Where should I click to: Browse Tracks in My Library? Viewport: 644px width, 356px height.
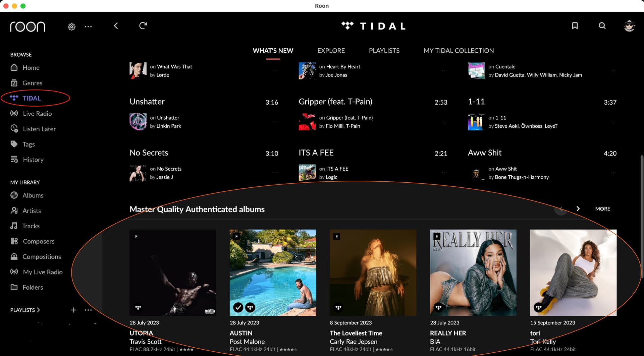pos(31,226)
